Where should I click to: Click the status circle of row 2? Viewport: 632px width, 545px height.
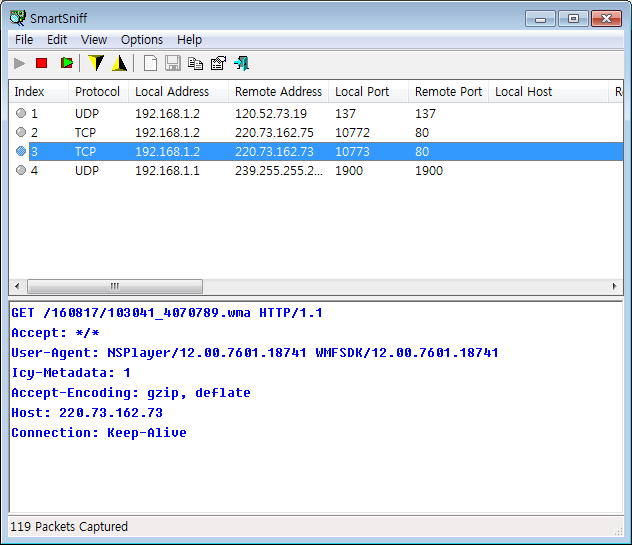(x=21, y=132)
